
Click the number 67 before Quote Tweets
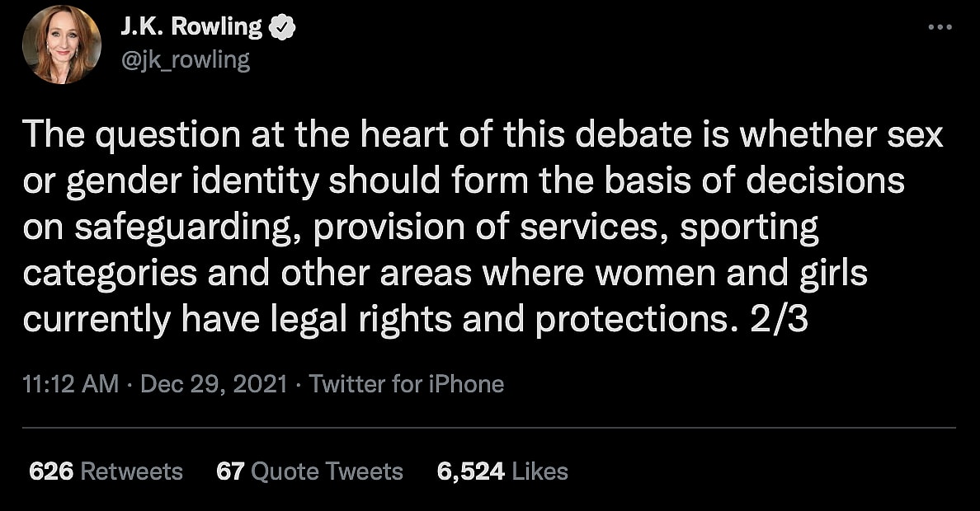click(x=229, y=471)
